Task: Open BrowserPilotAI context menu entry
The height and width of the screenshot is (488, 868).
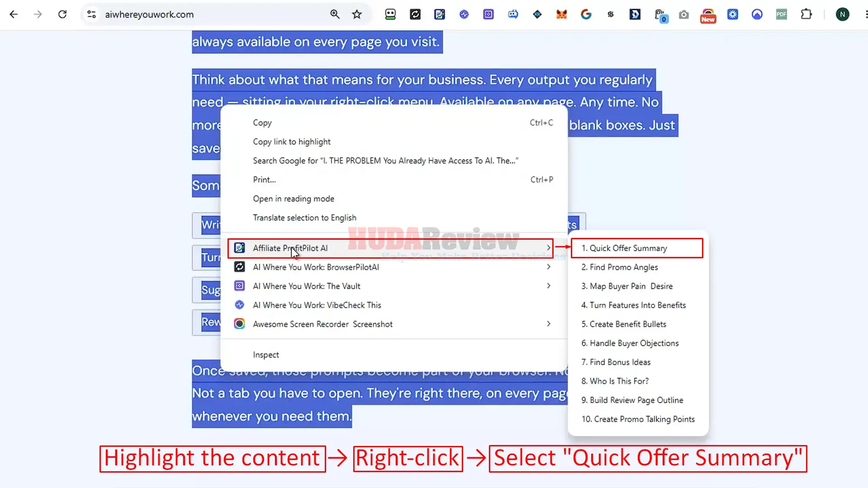Action: (394, 267)
